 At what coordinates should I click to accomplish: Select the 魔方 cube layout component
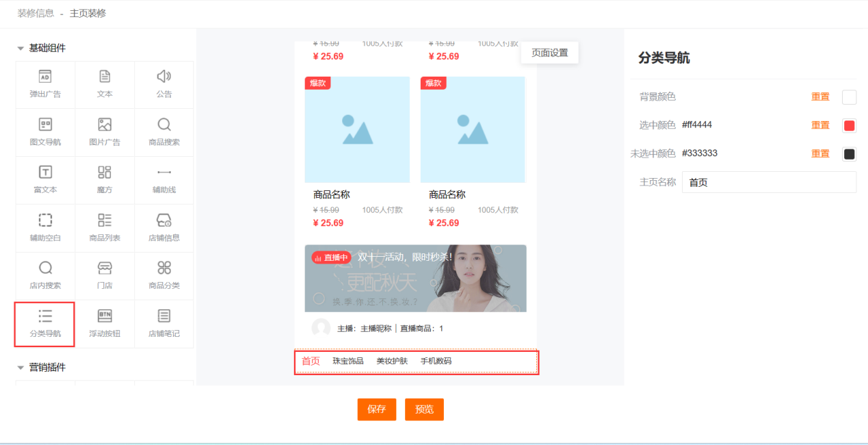coord(105,180)
